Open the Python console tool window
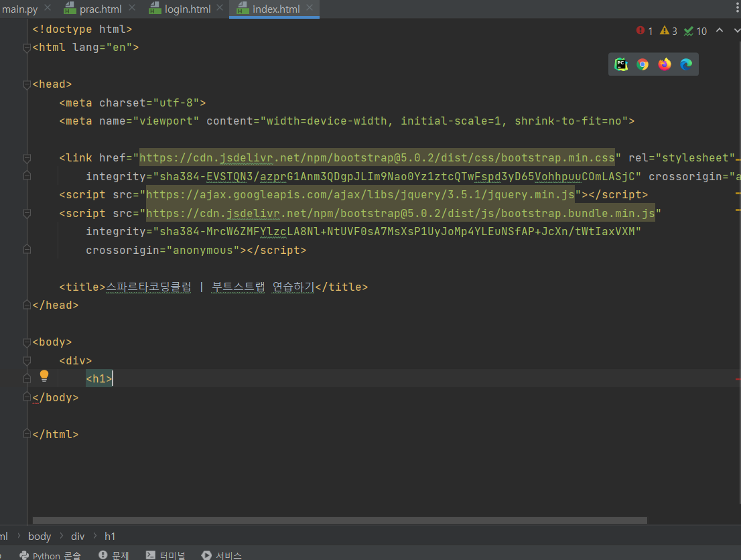Image resolution: width=741 pixels, height=560 pixels. click(50, 555)
